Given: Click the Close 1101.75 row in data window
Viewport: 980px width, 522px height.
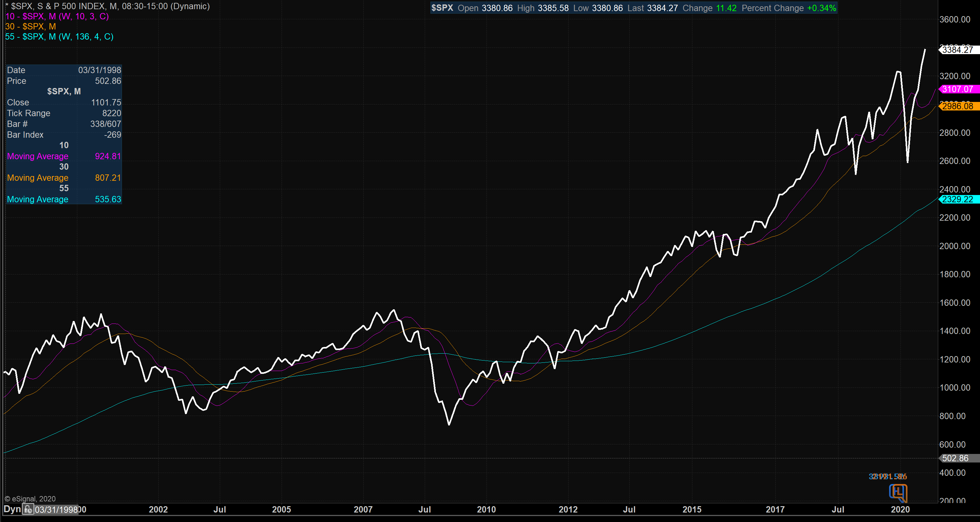Looking at the screenshot, I should [64, 102].
